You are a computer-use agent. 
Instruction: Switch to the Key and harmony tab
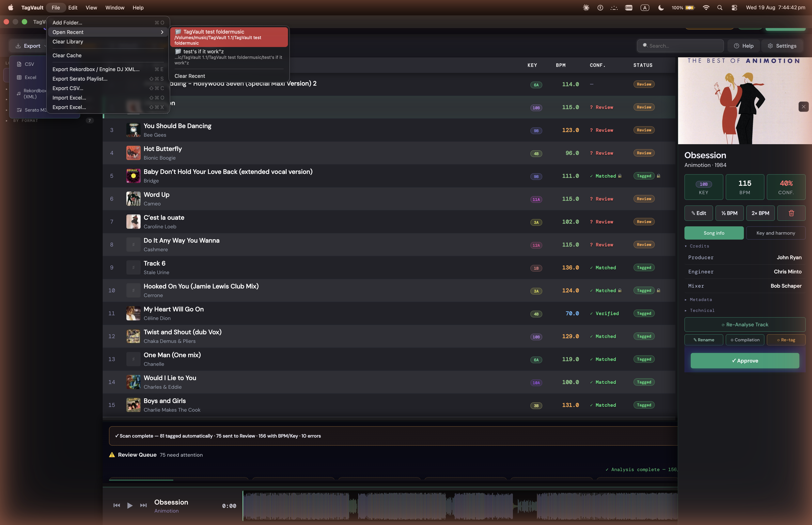pos(775,233)
